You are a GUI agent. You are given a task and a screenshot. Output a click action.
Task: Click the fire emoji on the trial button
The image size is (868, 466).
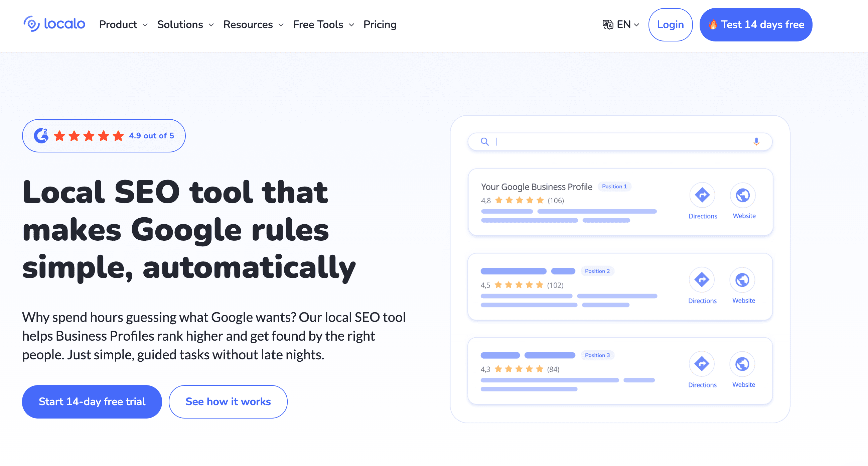coord(713,24)
